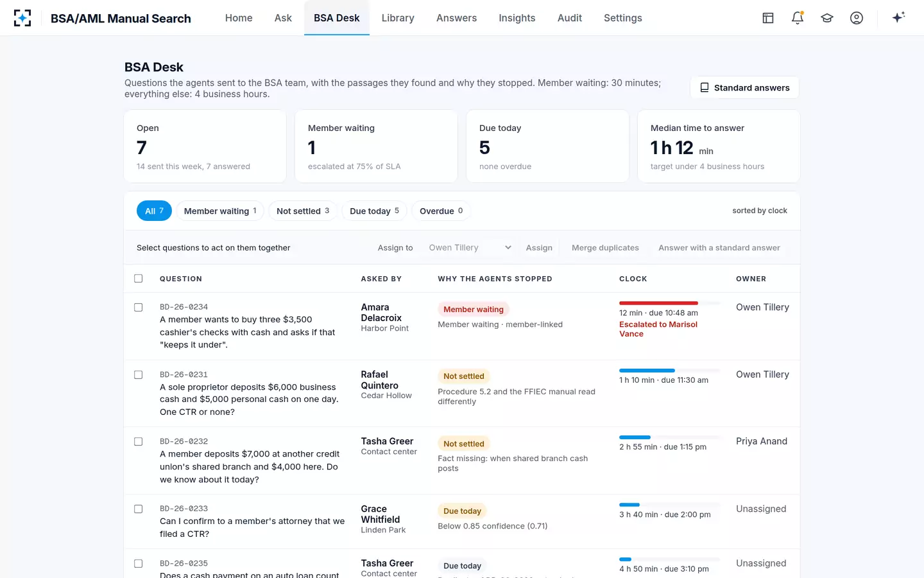Viewport: 924px width, 578px height.
Task: Click Escalated to Marisol Vance
Action: (658, 329)
